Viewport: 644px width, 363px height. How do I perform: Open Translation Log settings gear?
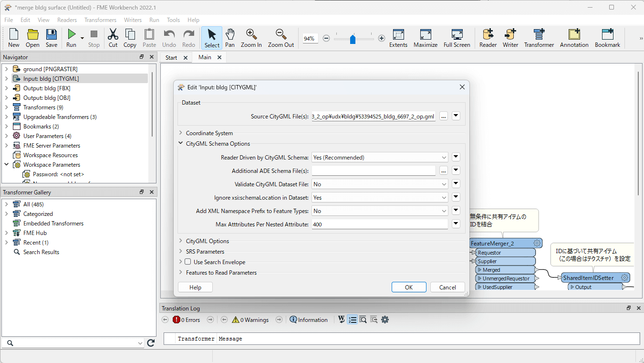click(x=385, y=320)
